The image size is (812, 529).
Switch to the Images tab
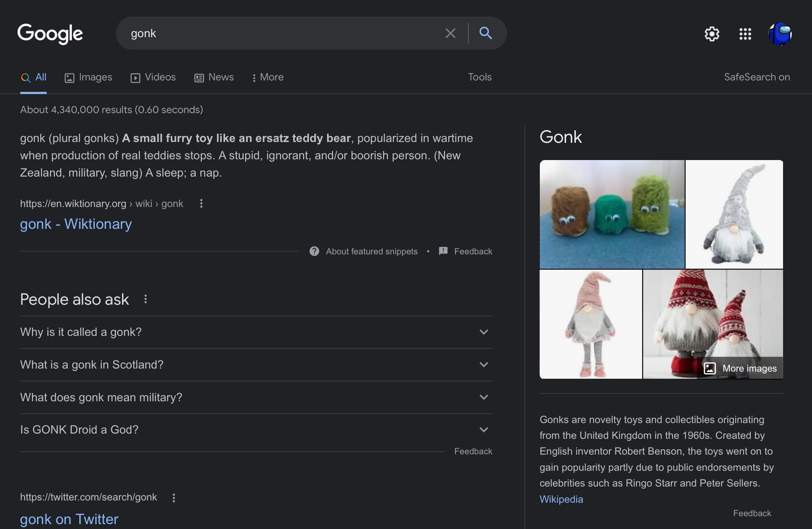click(89, 77)
